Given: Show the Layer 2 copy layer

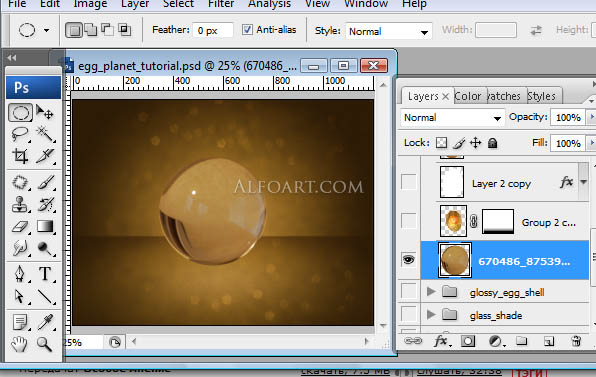Looking at the screenshot, I should pyautogui.click(x=409, y=182).
